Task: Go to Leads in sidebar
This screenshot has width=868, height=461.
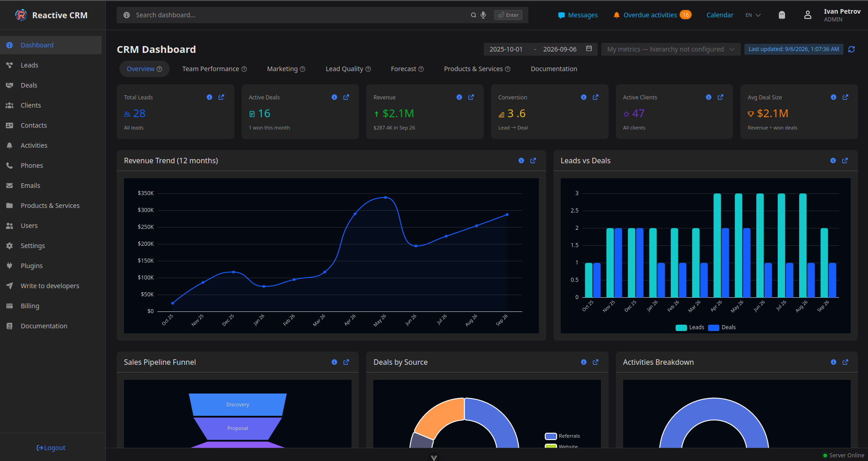Action: [51, 65]
